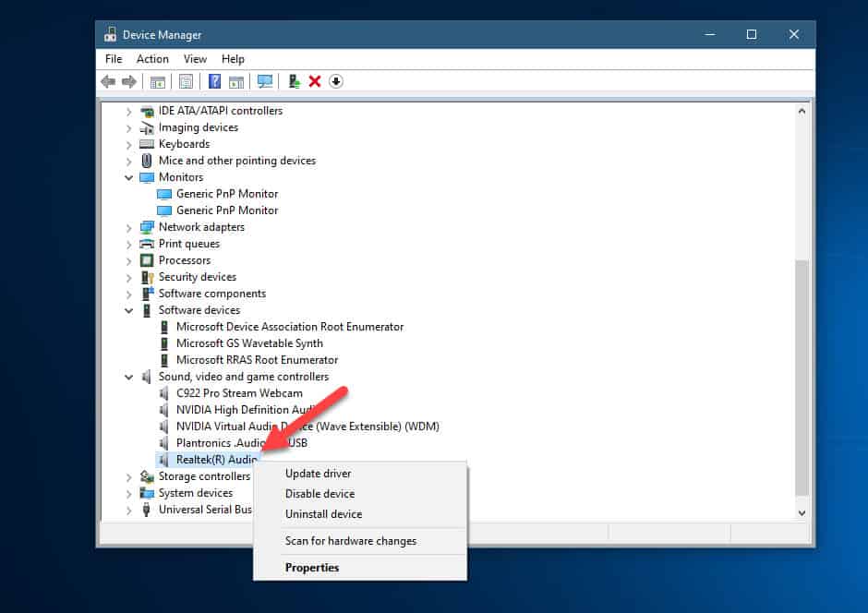Image resolution: width=868 pixels, height=613 pixels.
Task: Click the Keyboards category icon
Action: 147,144
